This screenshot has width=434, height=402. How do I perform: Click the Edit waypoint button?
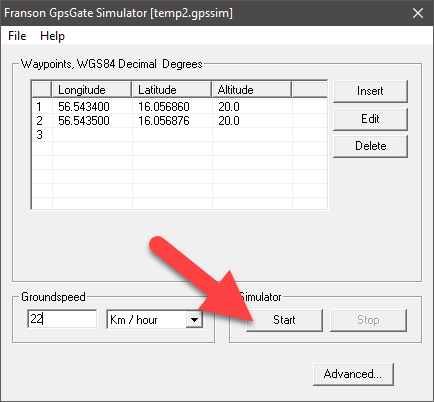click(x=370, y=119)
